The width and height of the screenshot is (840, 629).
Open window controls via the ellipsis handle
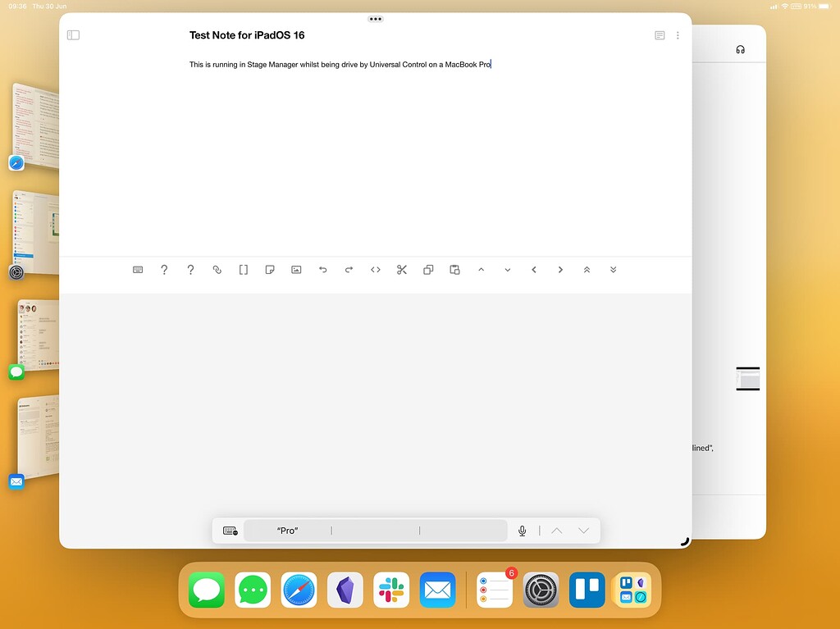pos(375,18)
